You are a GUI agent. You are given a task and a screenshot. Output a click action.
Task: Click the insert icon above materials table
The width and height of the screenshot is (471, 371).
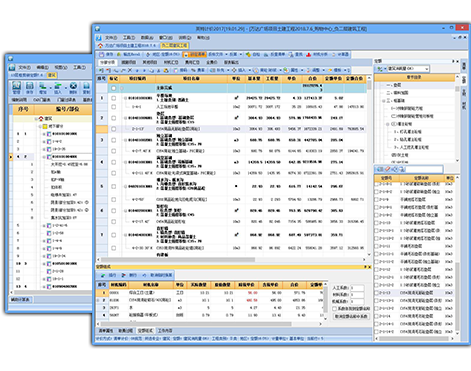(x=103, y=275)
